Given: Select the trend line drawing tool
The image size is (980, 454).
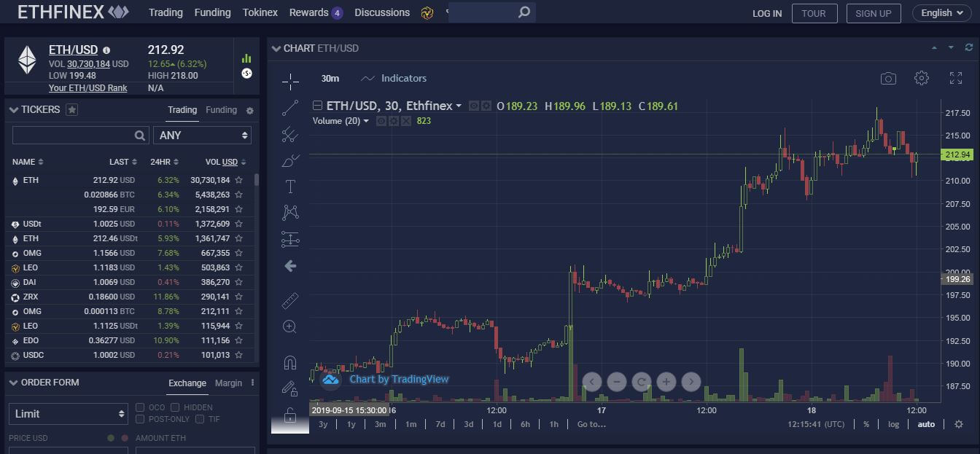Looking at the screenshot, I should 290,108.
